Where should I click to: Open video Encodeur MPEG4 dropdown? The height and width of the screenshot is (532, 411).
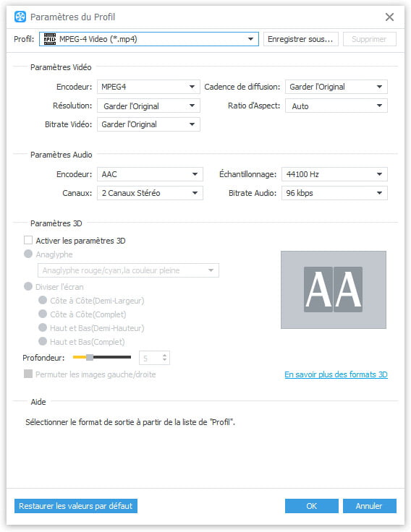click(x=148, y=87)
